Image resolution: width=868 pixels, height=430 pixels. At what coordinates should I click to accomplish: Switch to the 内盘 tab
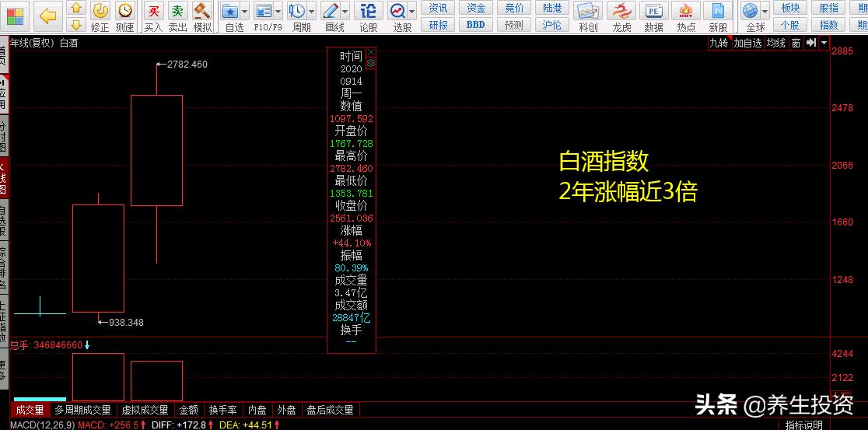tap(257, 410)
